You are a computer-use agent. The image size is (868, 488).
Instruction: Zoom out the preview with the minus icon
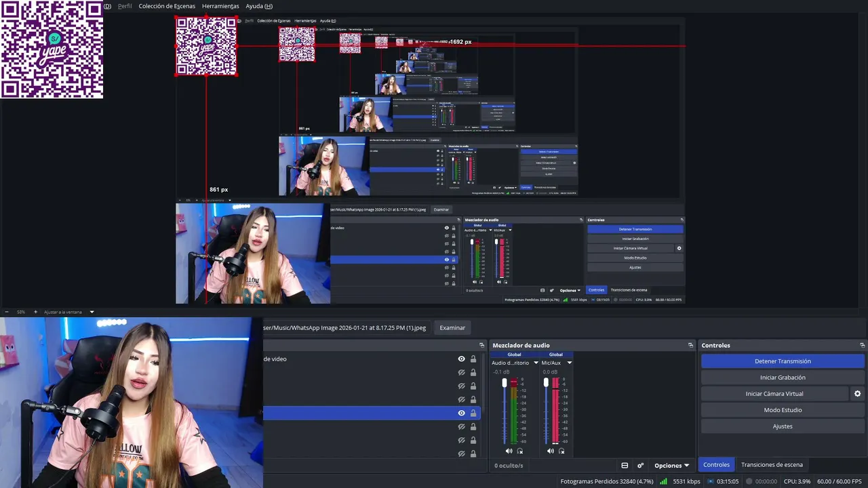(x=7, y=312)
